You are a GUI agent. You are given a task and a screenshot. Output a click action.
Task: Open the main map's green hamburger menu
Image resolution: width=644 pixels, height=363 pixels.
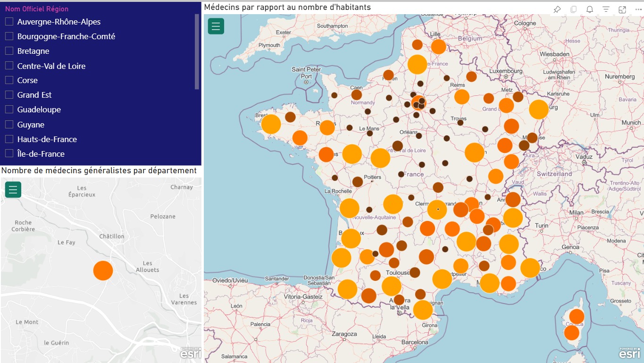(x=216, y=26)
